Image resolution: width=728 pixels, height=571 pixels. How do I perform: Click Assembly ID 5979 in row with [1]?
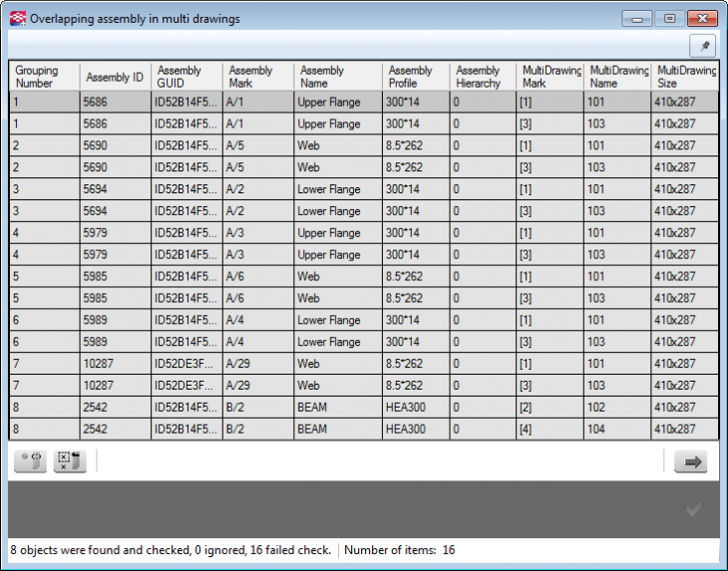[116, 233]
